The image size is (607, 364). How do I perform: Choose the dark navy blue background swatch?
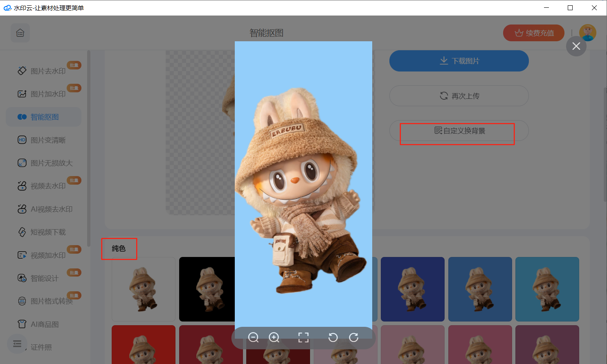tap(413, 289)
